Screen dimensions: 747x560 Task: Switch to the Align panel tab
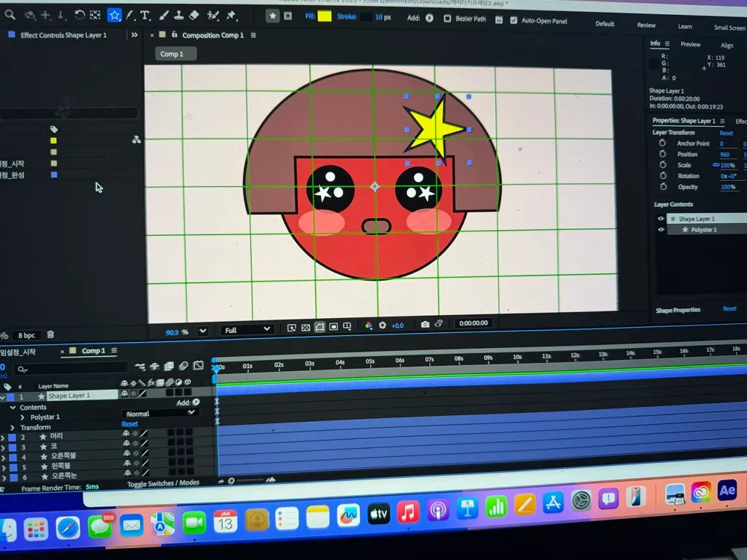727,46
